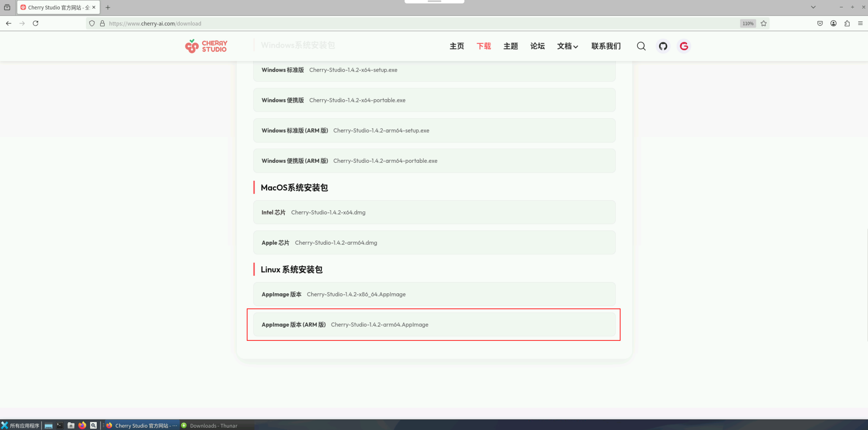Viewport: 868px width, 430px height.
Task: Download Cherry-Studio-1.4.2-arm64.AppImage
Action: click(x=379, y=325)
